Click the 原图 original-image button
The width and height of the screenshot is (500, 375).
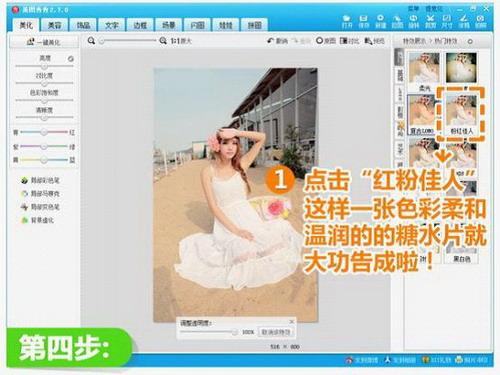click(326, 41)
